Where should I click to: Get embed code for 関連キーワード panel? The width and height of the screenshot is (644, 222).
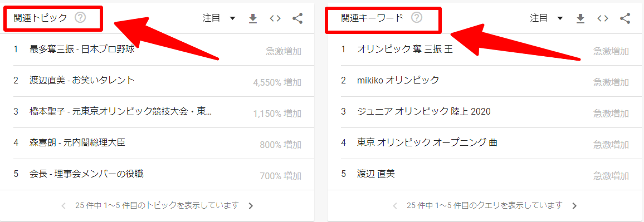[x=603, y=18]
